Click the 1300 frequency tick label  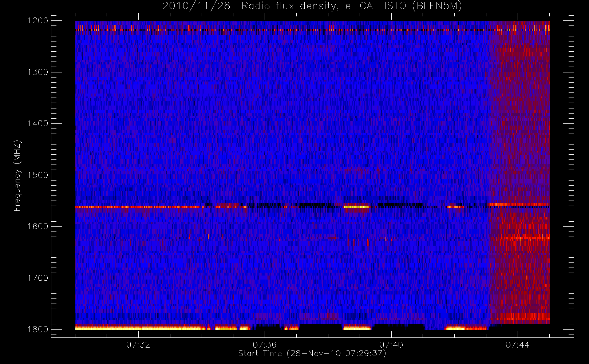tap(38, 72)
